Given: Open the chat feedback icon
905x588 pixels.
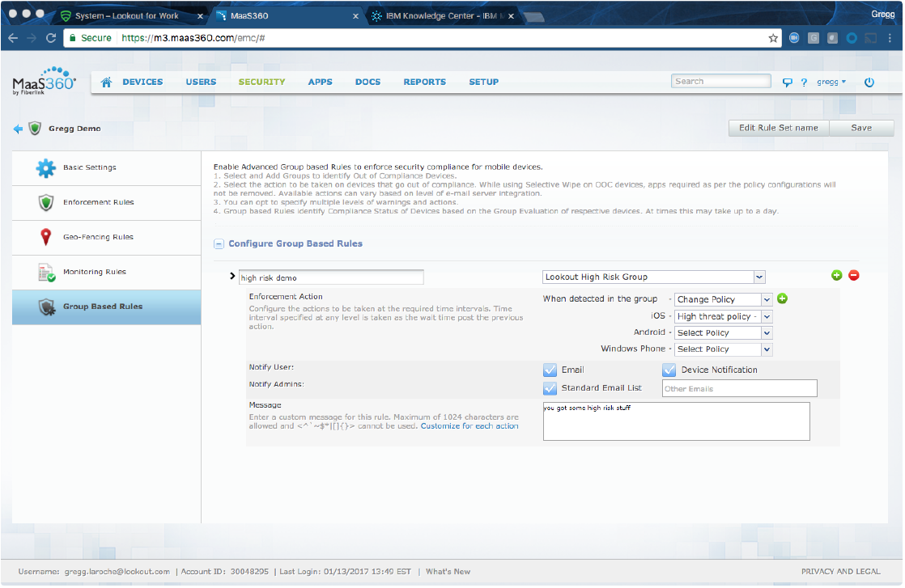Looking at the screenshot, I should click(787, 82).
